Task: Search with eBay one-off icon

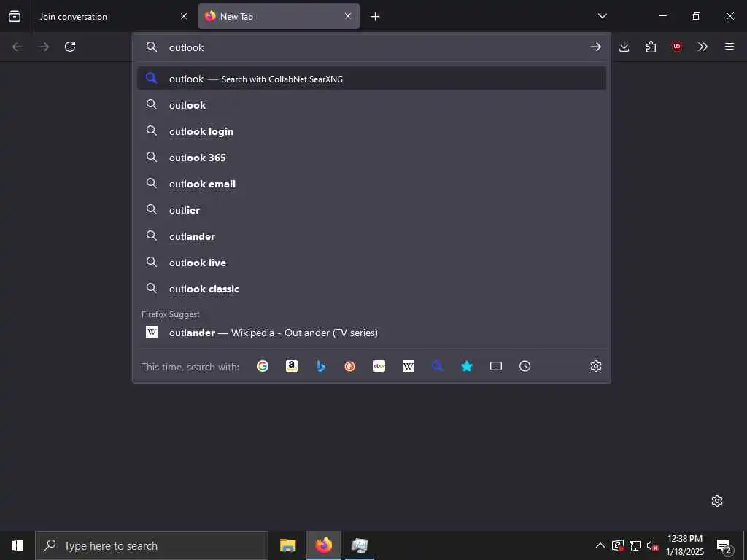Action: (x=379, y=366)
